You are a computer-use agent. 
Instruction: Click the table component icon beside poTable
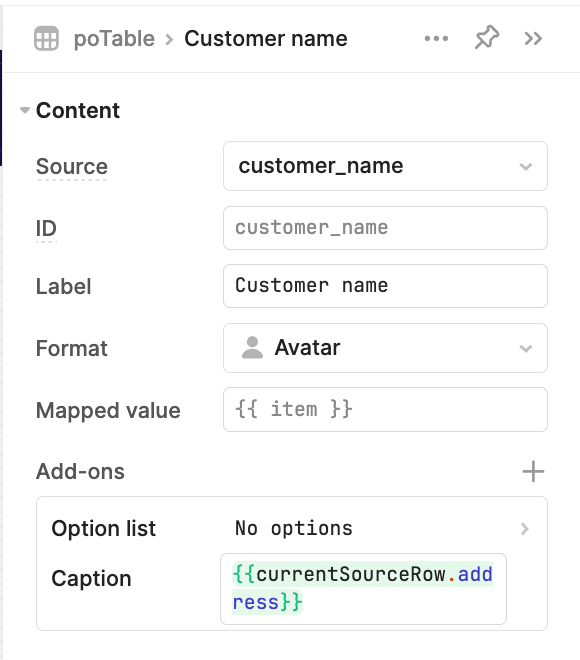coord(46,38)
